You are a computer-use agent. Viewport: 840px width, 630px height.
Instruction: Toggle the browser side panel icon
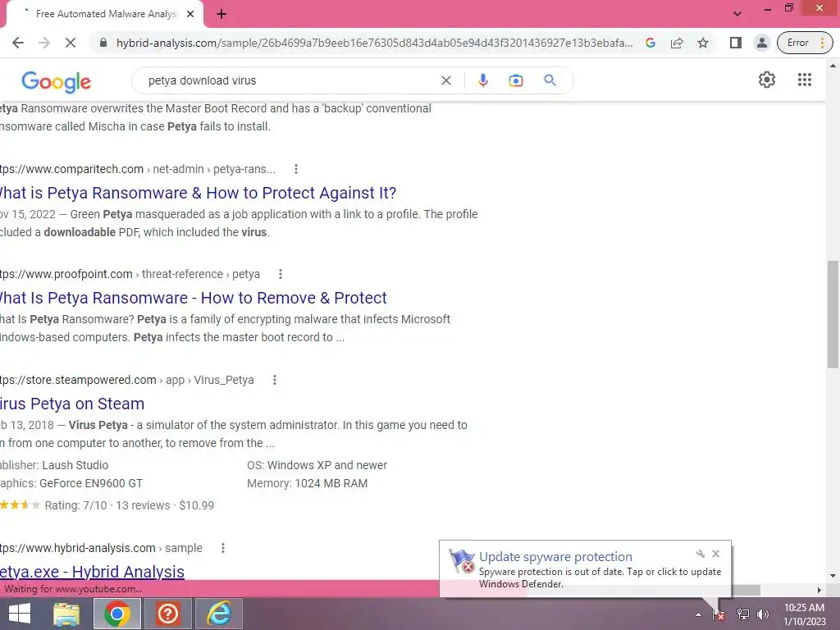[736, 43]
